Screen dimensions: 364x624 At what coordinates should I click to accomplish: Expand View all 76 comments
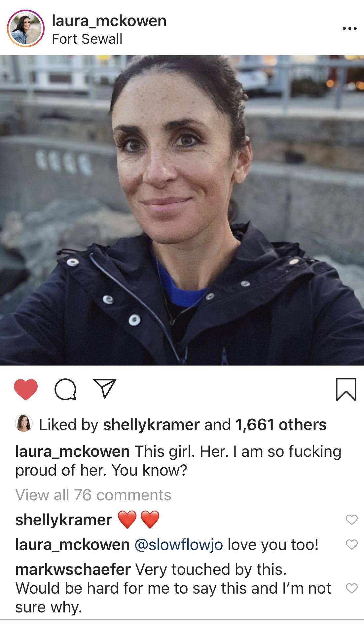click(93, 495)
